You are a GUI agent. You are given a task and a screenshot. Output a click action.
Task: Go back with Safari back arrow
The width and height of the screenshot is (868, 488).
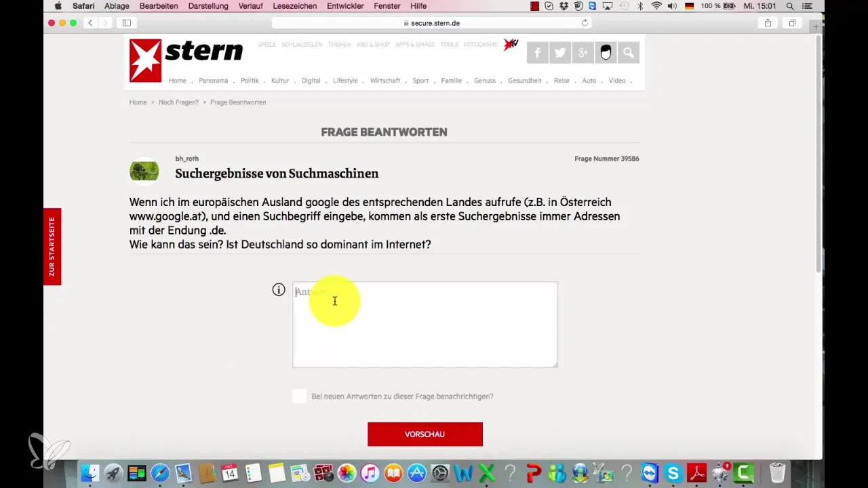click(x=90, y=23)
